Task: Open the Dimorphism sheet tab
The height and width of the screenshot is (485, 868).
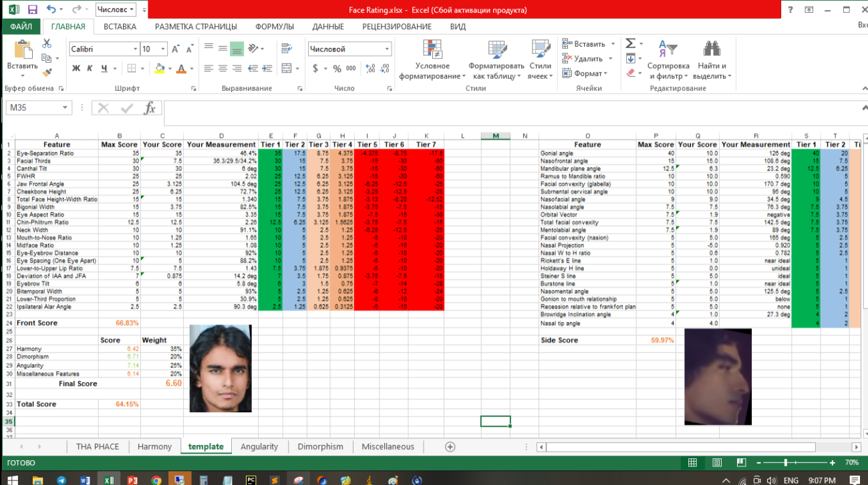Action: click(320, 447)
